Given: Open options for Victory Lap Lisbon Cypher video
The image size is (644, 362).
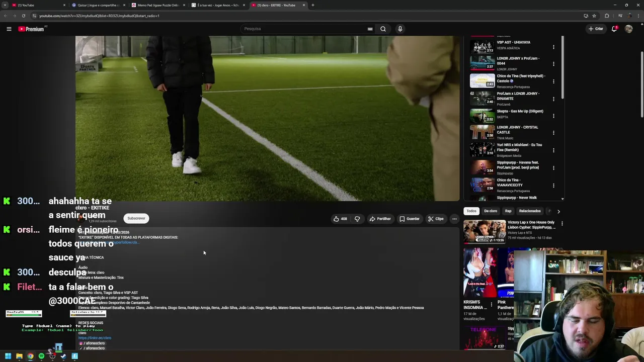Looking at the screenshot, I should 562,224.
